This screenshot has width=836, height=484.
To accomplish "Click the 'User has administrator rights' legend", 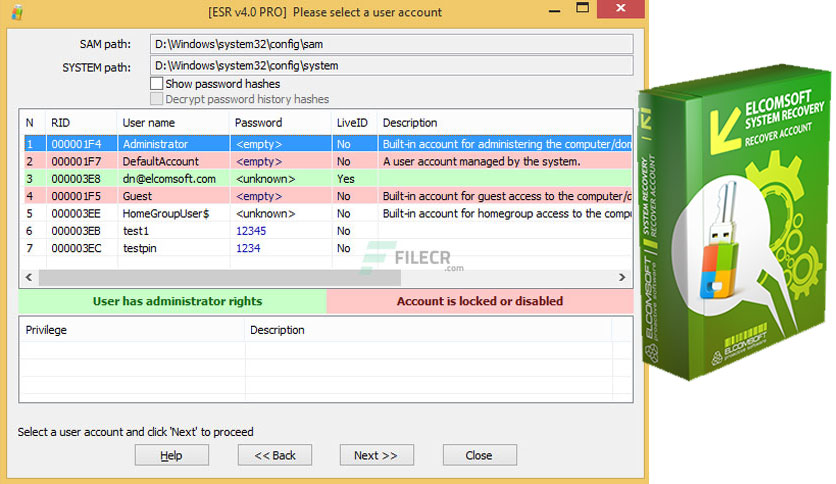I will pyautogui.click(x=172, y=301).
